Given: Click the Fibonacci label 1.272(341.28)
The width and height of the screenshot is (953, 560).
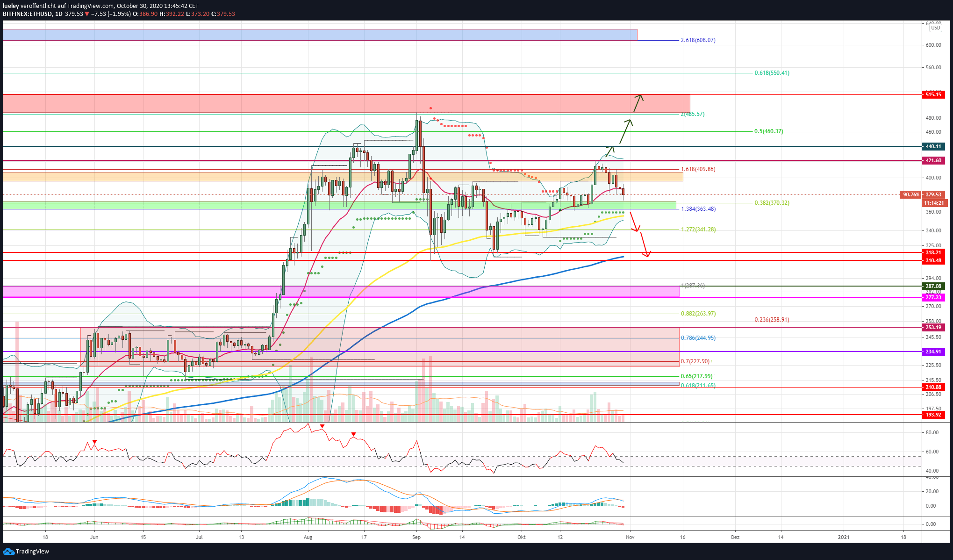Looking at the screenshot, I should [698, 230].
